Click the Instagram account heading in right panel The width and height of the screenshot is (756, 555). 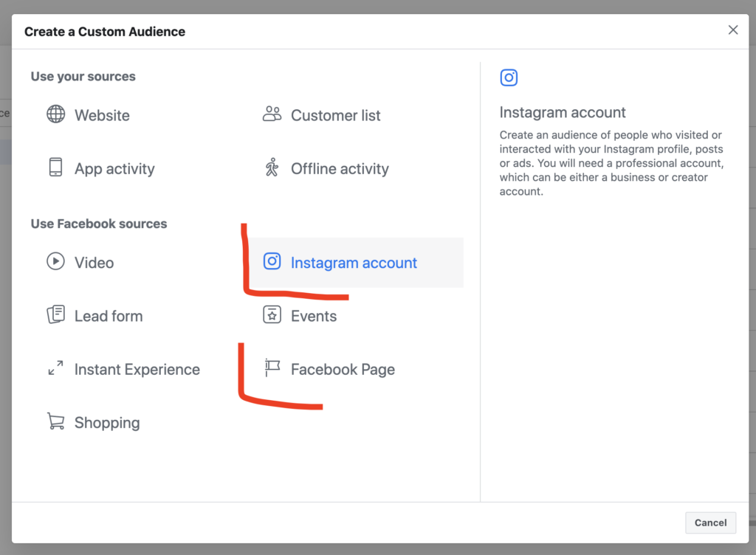click(562, 112)
